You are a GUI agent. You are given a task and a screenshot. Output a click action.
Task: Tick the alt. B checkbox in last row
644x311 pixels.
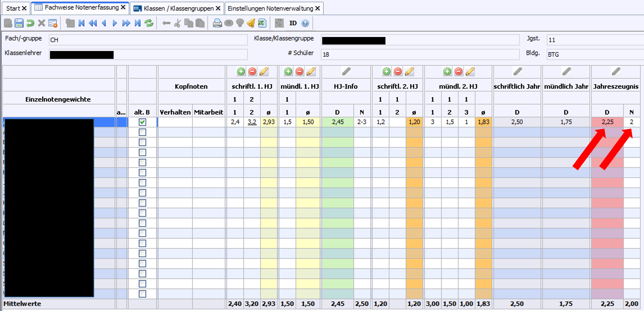(142, 294)
